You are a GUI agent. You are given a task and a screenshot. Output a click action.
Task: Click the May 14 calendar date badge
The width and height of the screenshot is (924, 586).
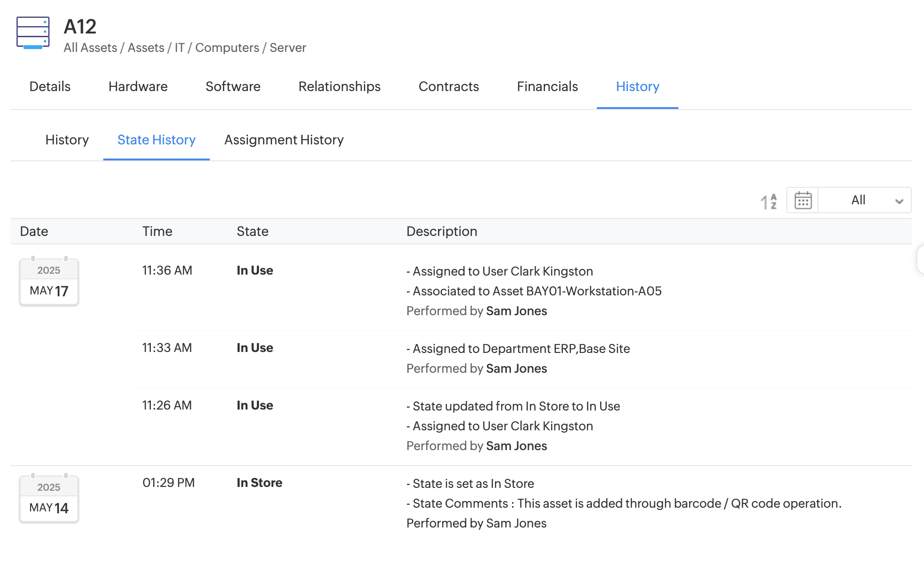pos(49,499)
